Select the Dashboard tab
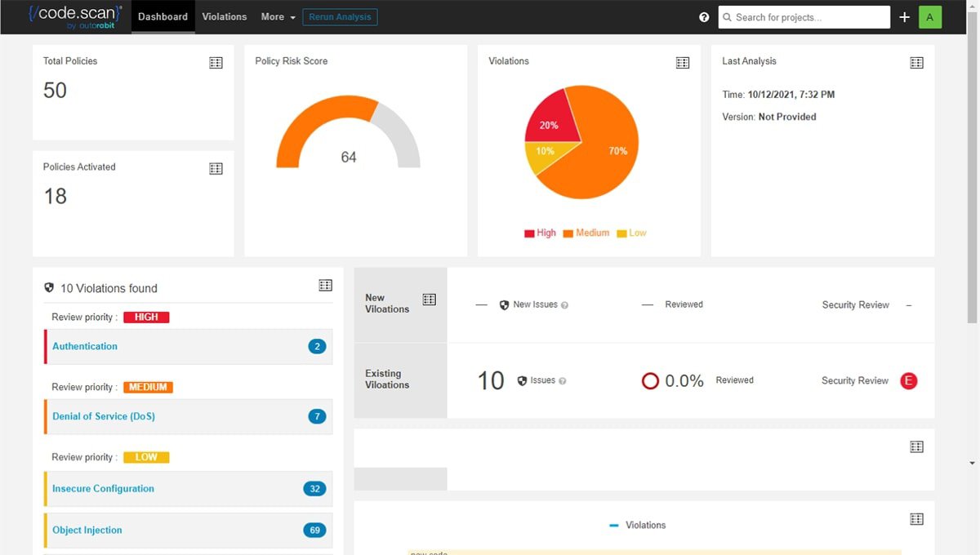 (163, 16)
